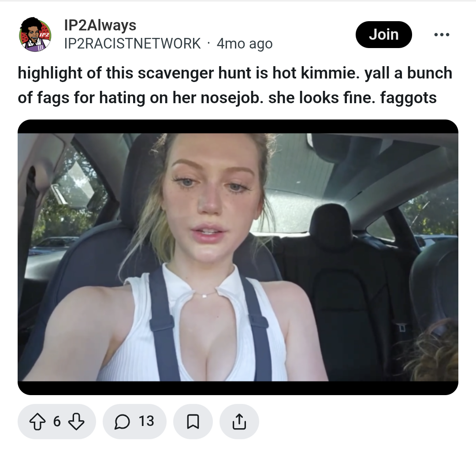Join the community with the Join button
The width and height of the screenshot is (476, 452).
pos(384,35)
